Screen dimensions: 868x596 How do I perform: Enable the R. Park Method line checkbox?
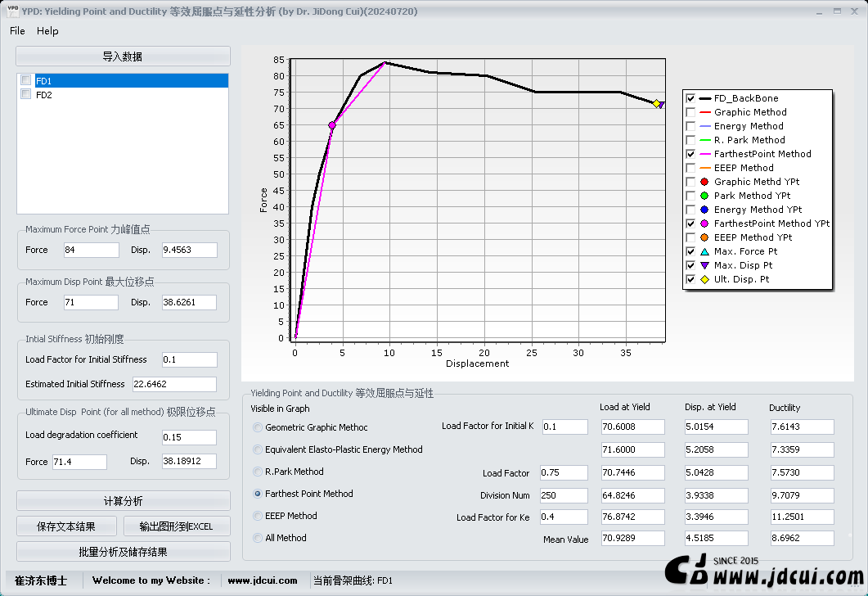tap(690, 140)
